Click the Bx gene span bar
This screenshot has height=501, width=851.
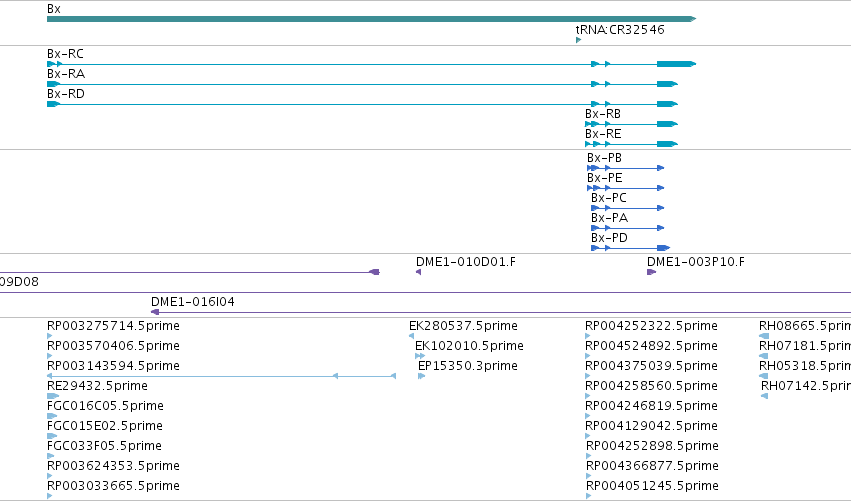[x=371, y=19]
